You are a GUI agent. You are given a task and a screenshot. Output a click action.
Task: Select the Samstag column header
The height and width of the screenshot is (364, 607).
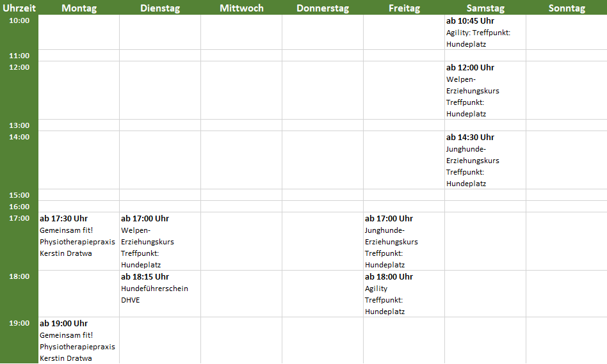coord(485,8)
